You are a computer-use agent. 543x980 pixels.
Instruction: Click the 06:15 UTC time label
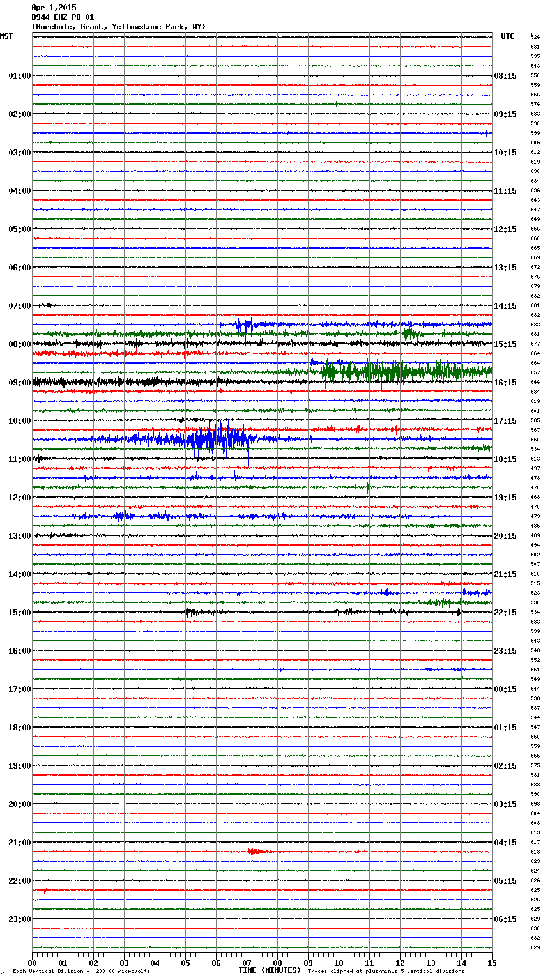[505, 919]
